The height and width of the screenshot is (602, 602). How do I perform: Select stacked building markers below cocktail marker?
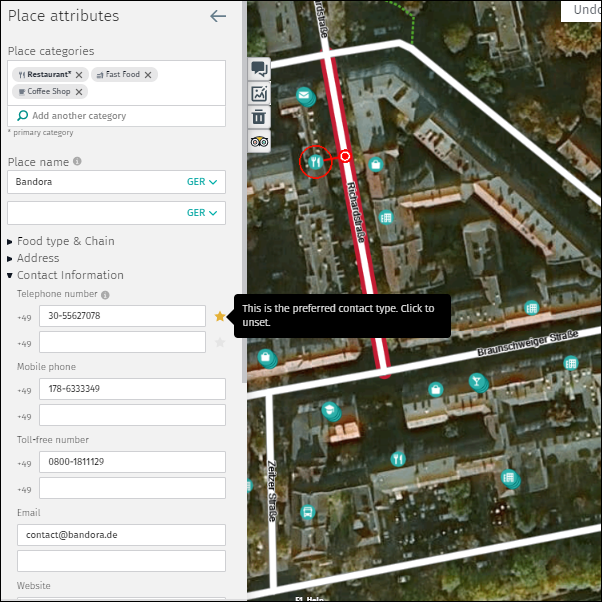510,478
